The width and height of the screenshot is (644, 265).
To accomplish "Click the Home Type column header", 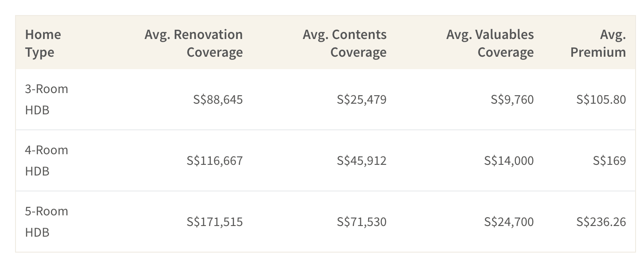I will [x=43, y=43].
